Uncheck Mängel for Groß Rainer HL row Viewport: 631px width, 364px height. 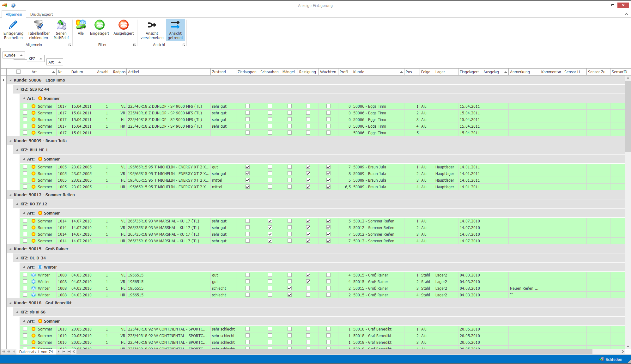point(289,288)
